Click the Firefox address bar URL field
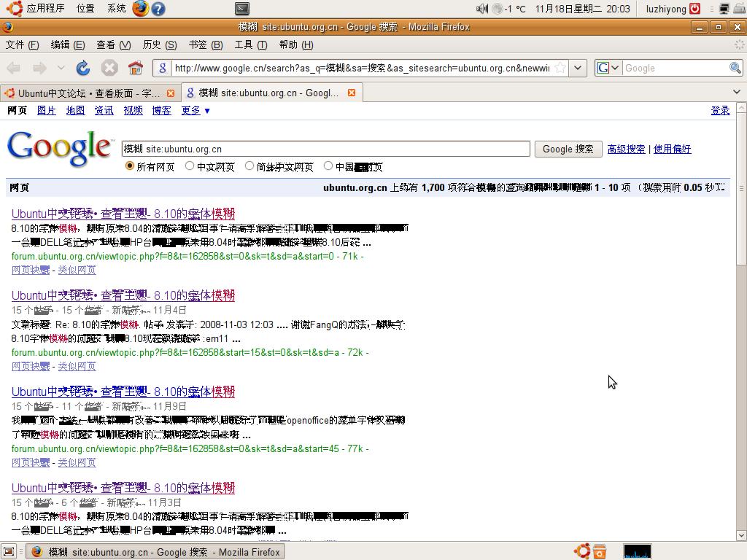This screenshot has height=560, width=747. click(x=362, y=68)
